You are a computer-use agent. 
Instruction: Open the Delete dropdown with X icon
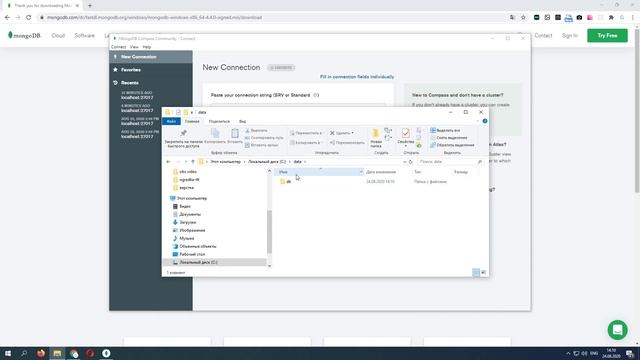(342, 133)
